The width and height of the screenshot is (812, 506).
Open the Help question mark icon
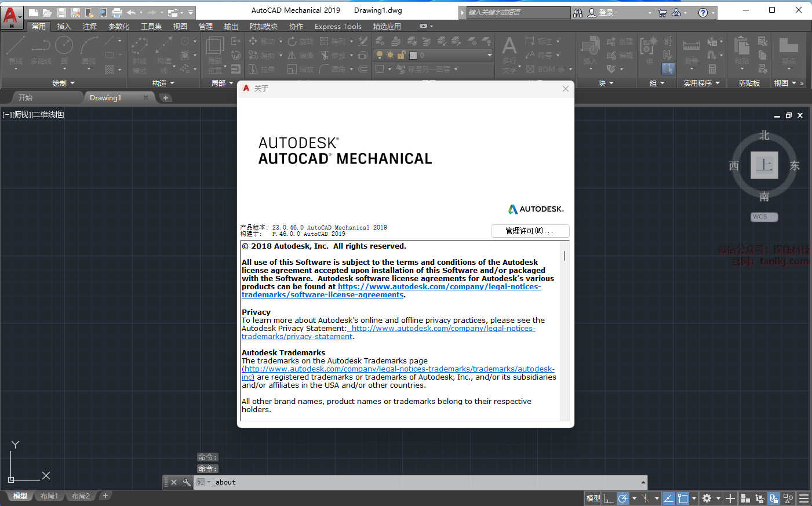click(702, 12)
